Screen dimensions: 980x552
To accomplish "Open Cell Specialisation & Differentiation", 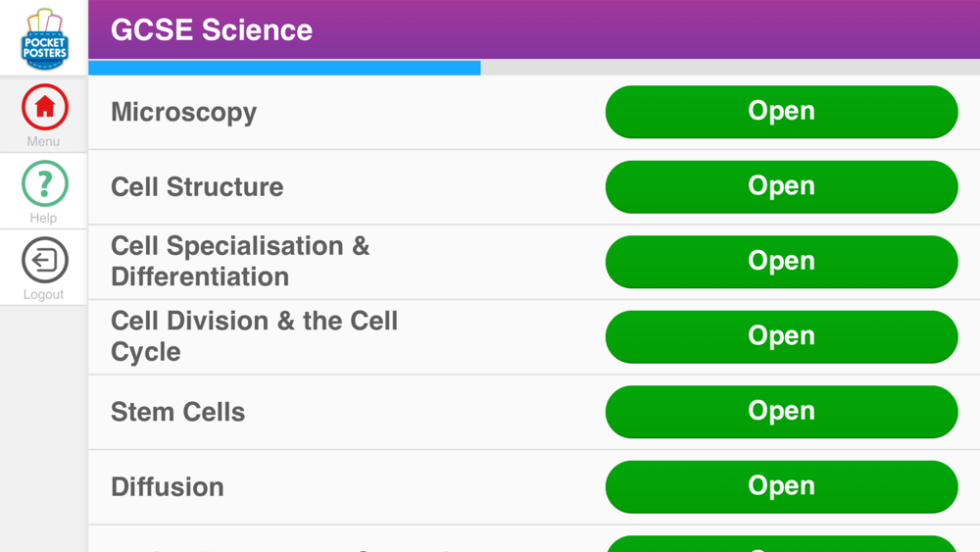I will pos(781,262).
